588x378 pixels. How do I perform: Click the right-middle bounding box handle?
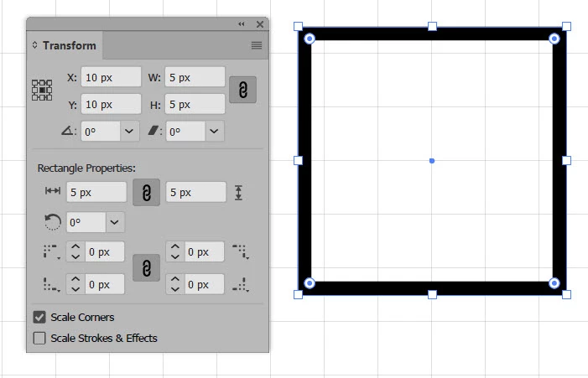567,160
